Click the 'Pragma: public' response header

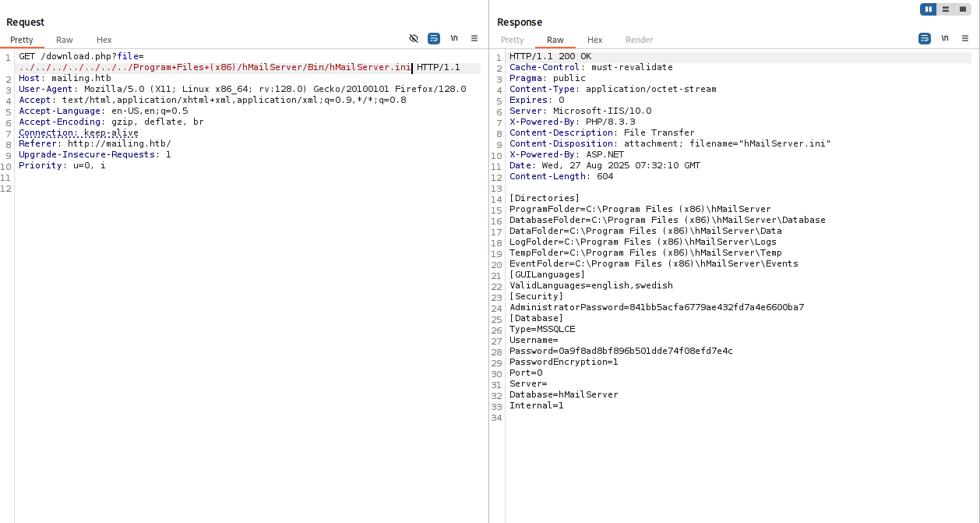548,78
